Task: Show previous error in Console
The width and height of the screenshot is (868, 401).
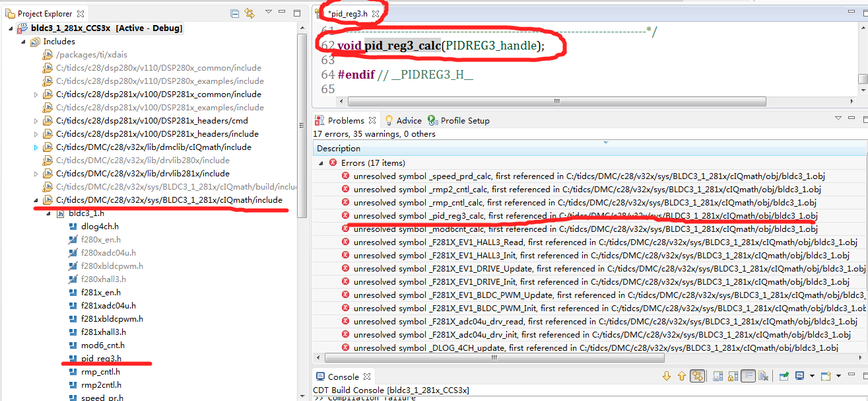Action: (x=682, y=376)
